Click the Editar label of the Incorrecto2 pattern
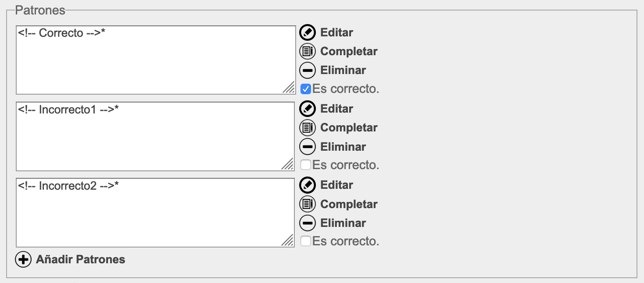This screenshot has height=283, width=644. [337, 185]
